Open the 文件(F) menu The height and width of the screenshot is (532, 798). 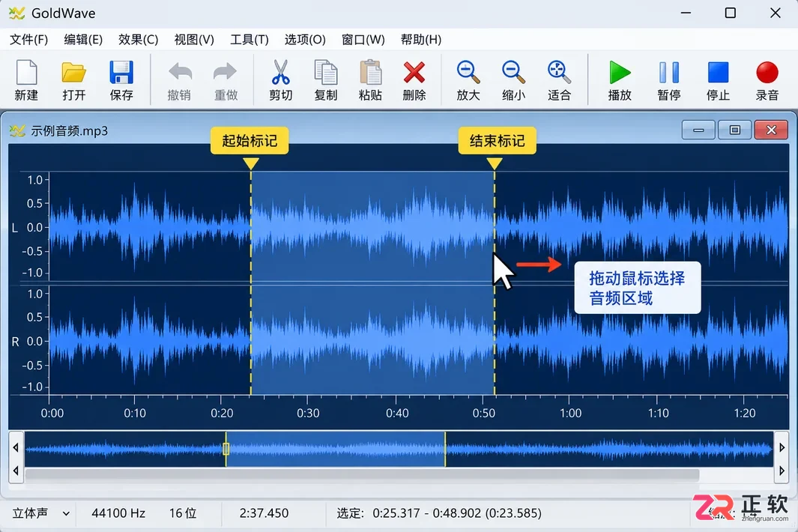click(29, 40)
